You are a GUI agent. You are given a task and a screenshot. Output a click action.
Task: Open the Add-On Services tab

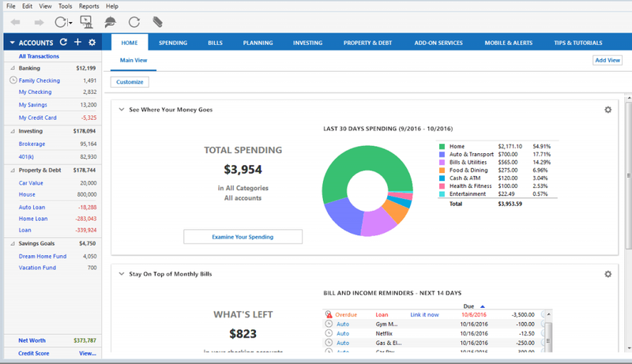[438, 43]
